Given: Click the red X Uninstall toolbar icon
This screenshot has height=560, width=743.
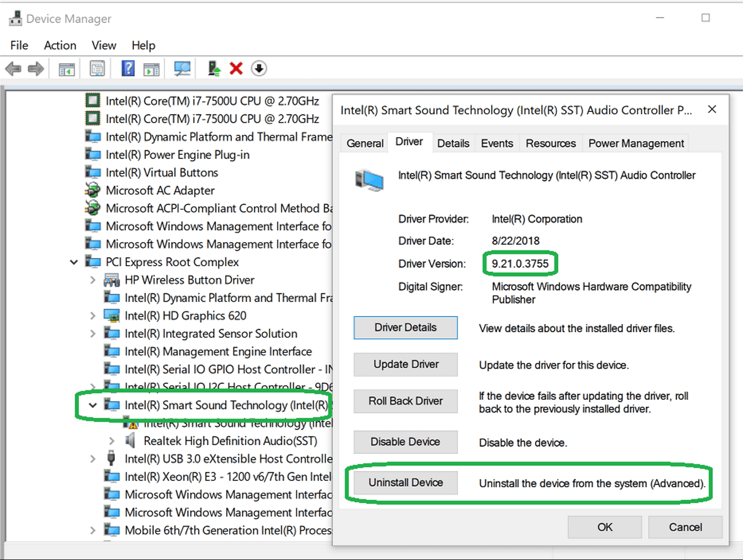Looking at the screenshot, I should tap(235, 68).
